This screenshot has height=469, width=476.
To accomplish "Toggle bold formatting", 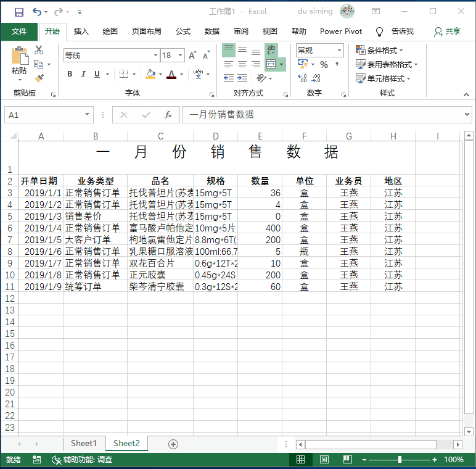I will (70, 74).
